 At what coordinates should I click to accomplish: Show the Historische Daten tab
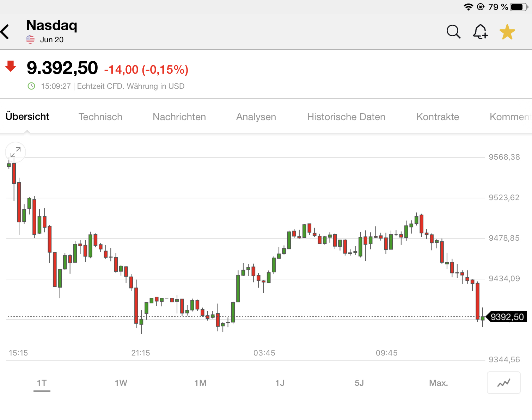coord(346,117)
